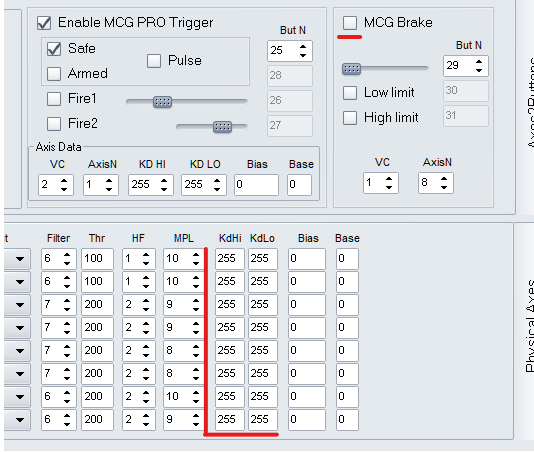Switch to the Physical Axes tab
This screenshot has width=534, height=452.
point(530,325)
